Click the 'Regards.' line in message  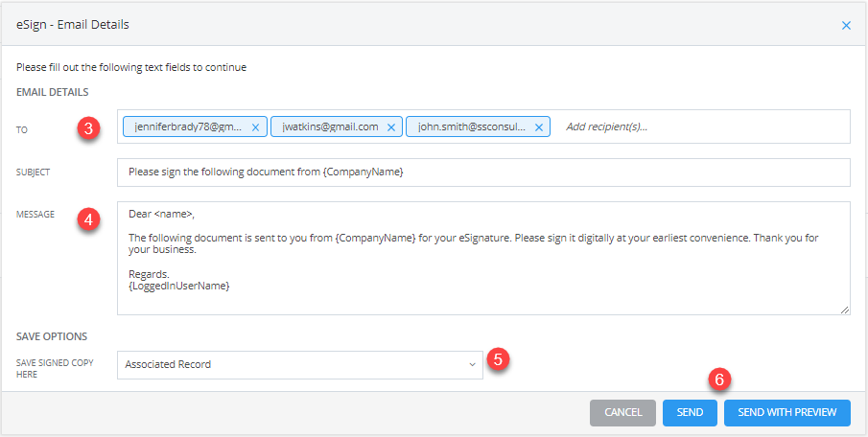click(x=149, y=274)
